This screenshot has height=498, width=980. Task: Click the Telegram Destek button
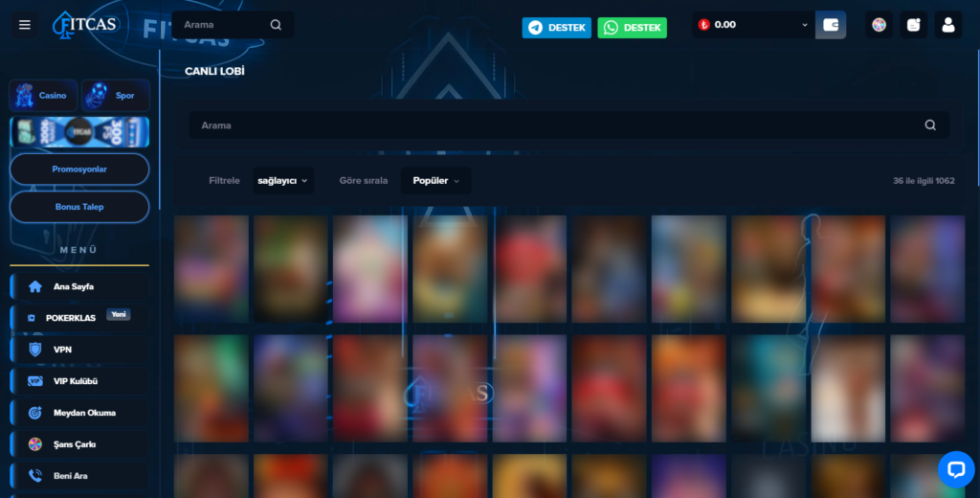point(557,28)
